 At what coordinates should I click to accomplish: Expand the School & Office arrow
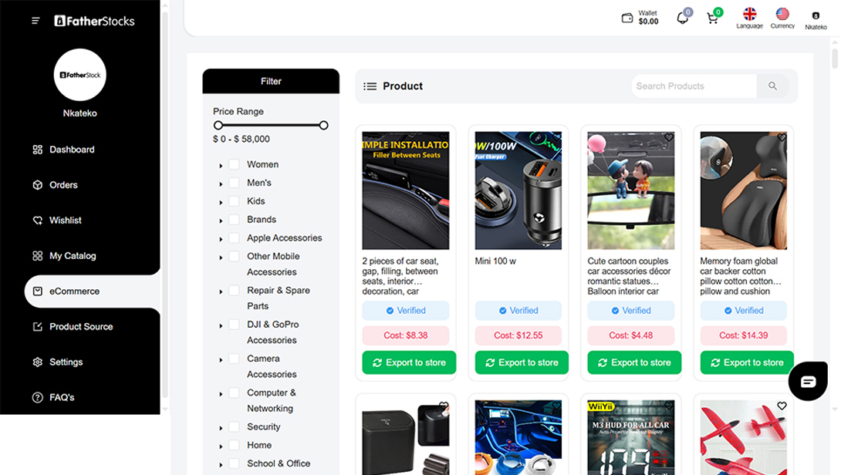(x=221, y=464)
